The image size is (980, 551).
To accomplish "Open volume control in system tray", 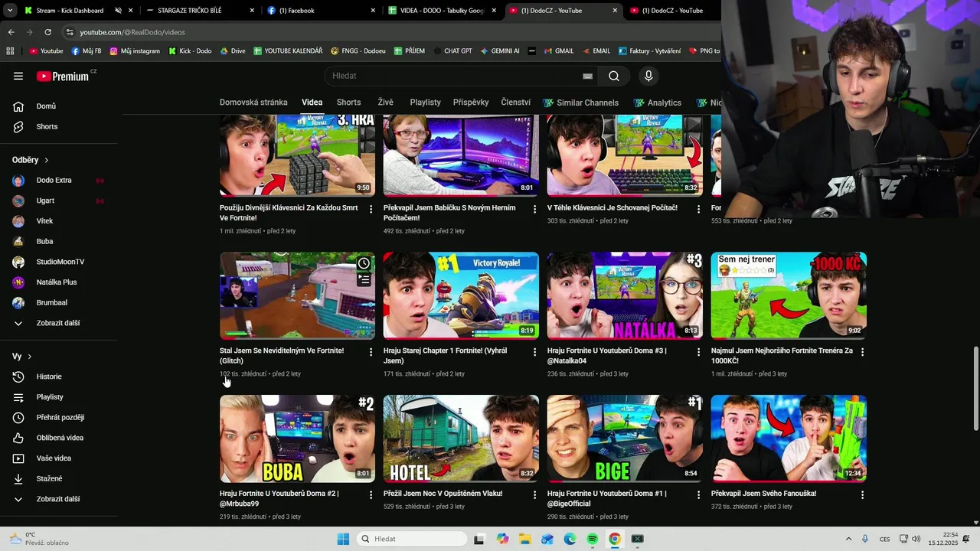I will (x=916, y=539).
